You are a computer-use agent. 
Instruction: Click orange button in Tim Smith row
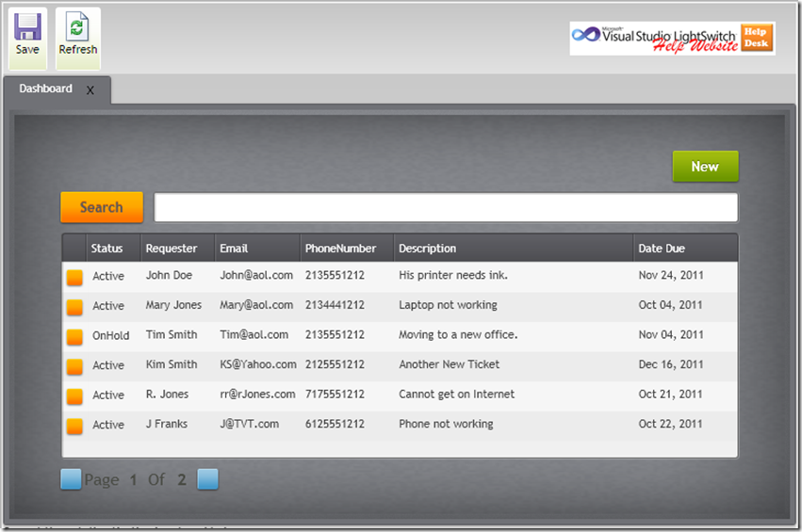(x=74, y=337)
